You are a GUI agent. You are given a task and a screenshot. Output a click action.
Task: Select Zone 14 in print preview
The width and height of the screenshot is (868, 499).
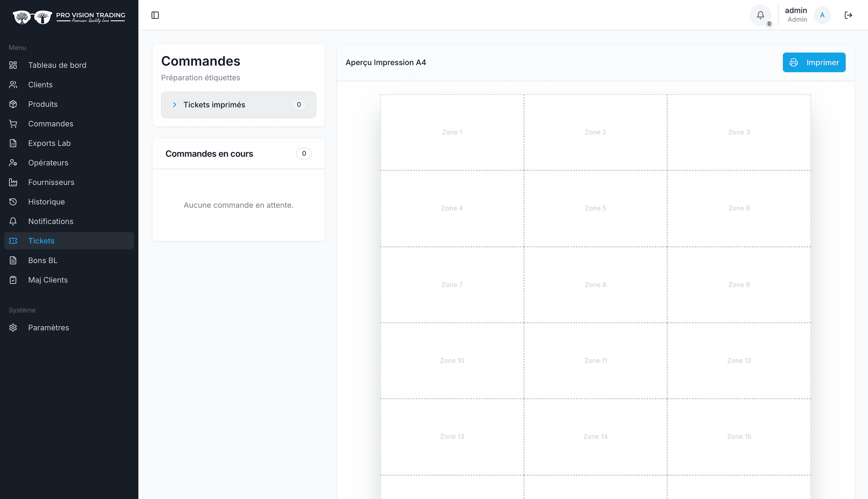[x=595, y=437]
